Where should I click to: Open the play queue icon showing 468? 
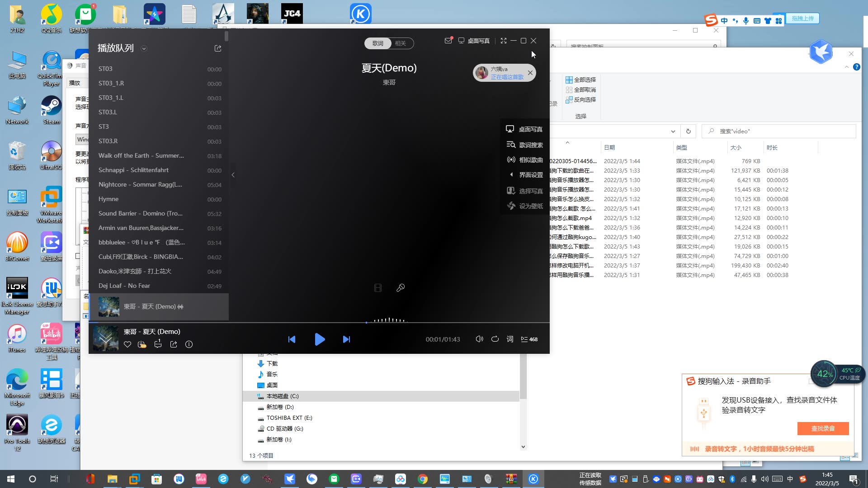[529, 339]
